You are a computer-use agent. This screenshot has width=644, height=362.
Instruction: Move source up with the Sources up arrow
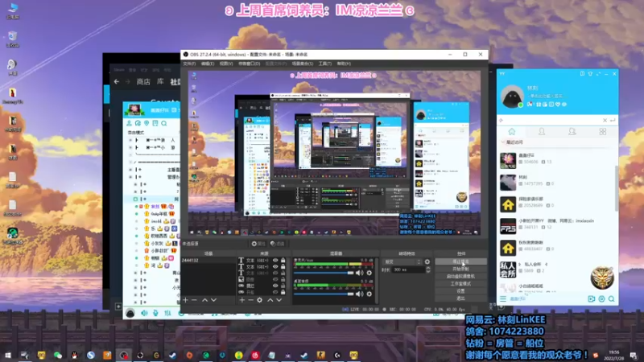270,300
